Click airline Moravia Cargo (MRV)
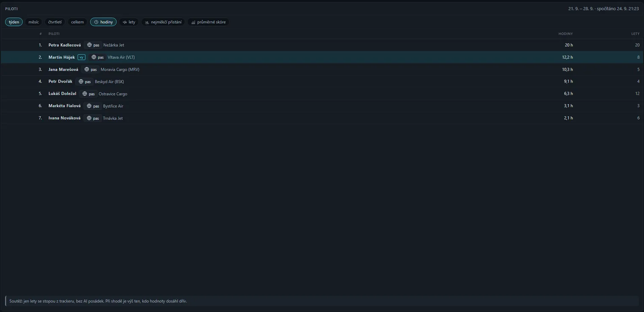Screen dimensions: 644x312 coord(120,70)
